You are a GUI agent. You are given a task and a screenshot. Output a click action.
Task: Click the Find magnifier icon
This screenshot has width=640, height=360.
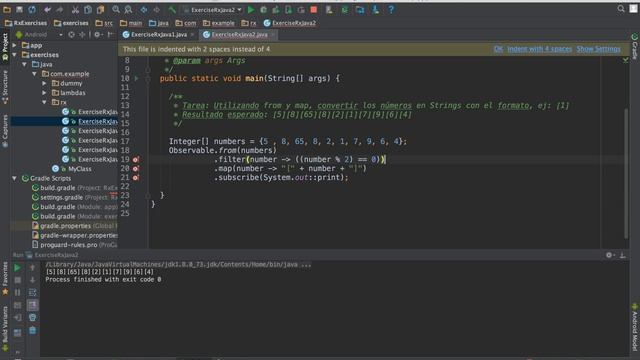tap(116, 9)
